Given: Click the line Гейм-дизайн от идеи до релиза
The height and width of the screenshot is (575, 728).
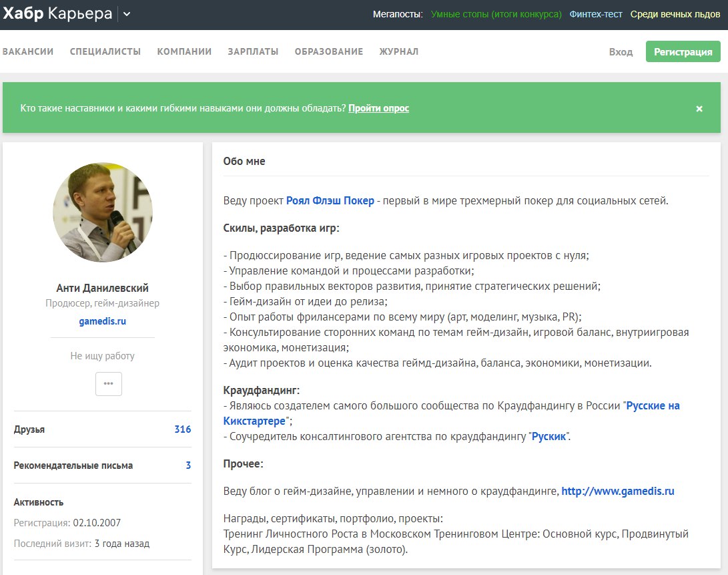Looking at the screenshot, I should pos(306,302).
